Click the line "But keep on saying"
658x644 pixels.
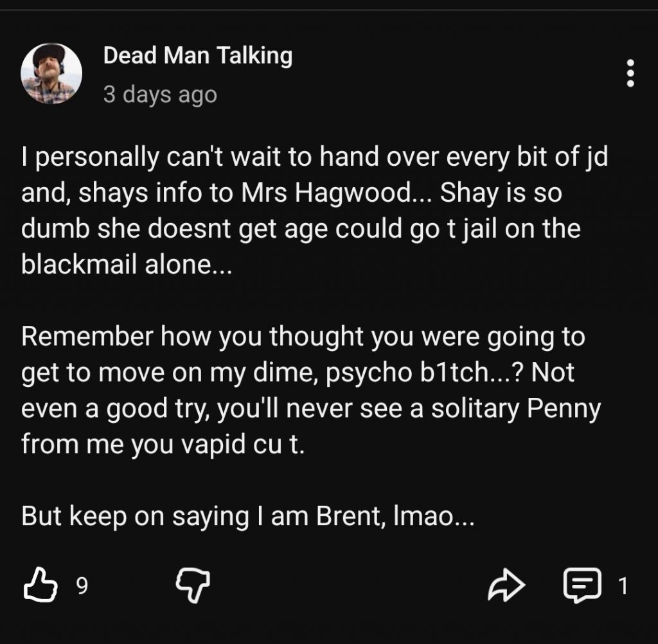(x=247, y=517)
